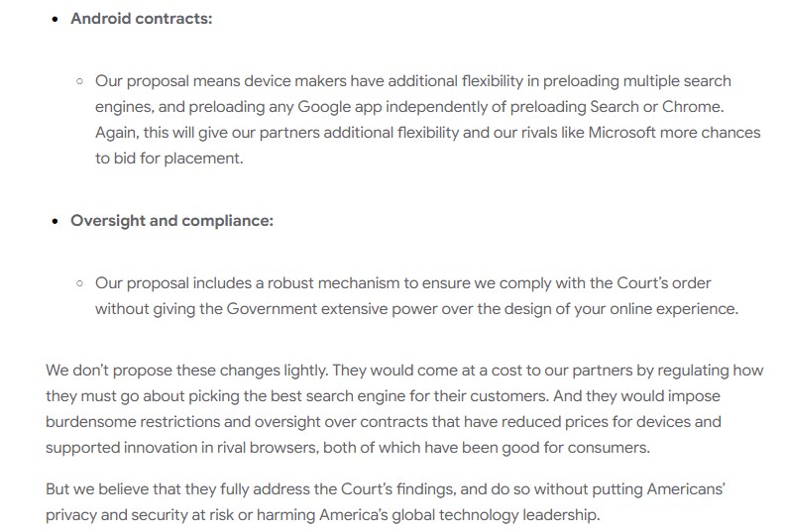
Task: Click the bullet dot before "Android contracts"
Action: [x=55, y=20]
